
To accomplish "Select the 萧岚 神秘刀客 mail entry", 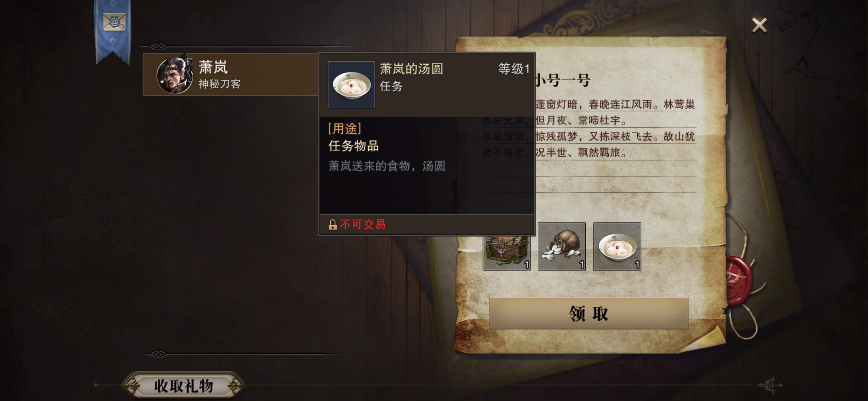I will tap(230, 74).
